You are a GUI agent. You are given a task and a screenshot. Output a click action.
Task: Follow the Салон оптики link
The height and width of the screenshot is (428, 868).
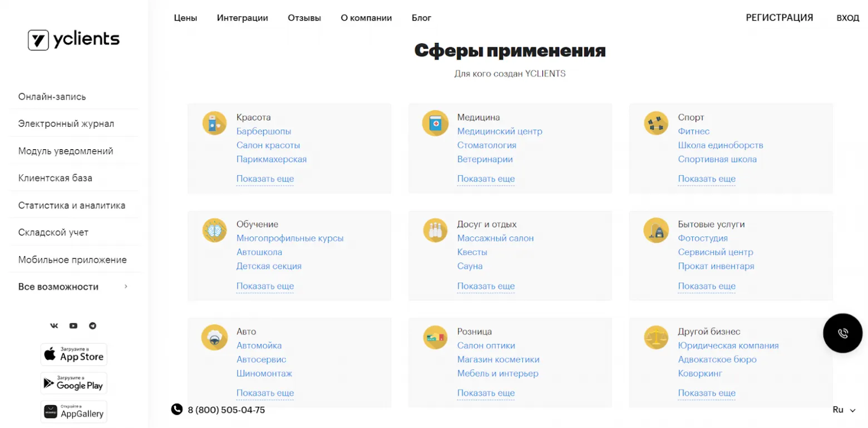(486, 346)
